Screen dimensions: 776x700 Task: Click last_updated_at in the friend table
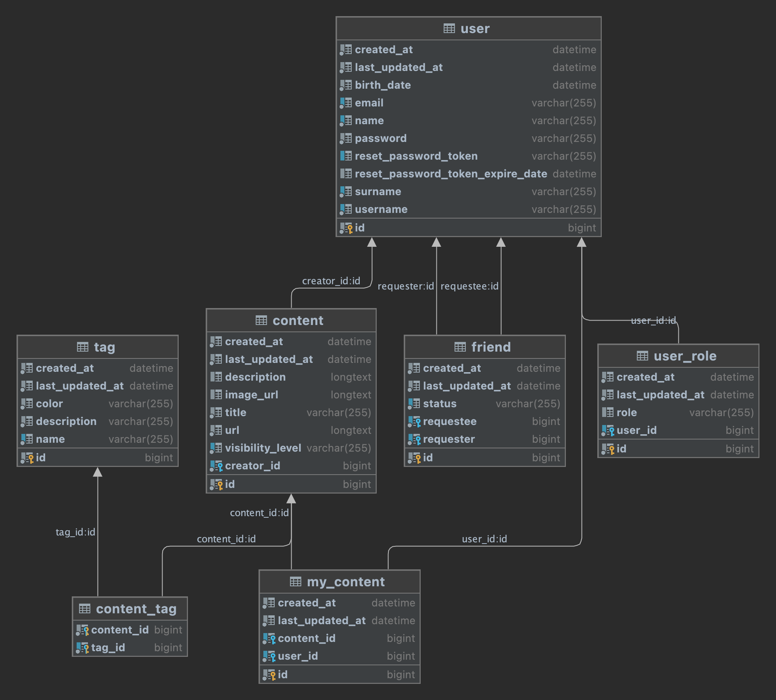pyautogui.click(x=485, y=386)
